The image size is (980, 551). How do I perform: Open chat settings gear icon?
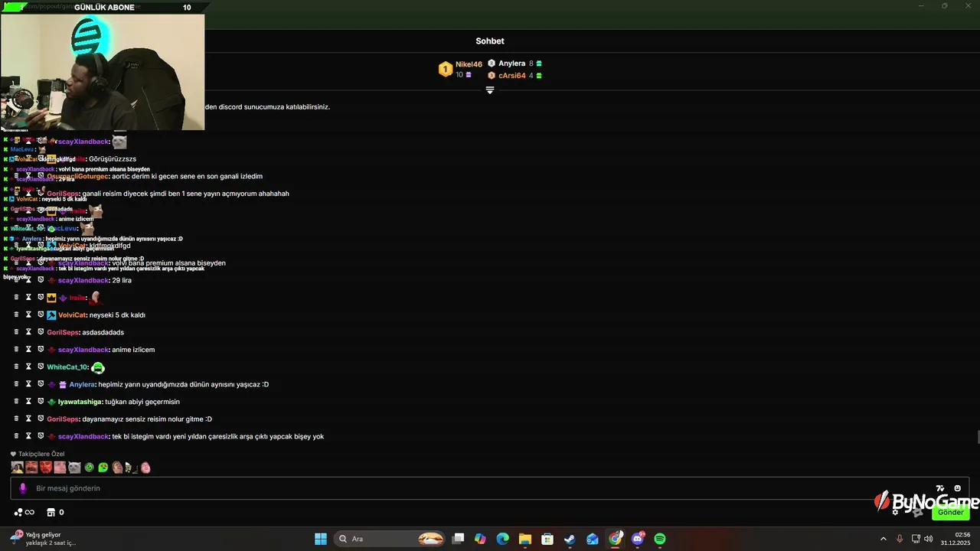pyautogui.click(x=895, y=512)
